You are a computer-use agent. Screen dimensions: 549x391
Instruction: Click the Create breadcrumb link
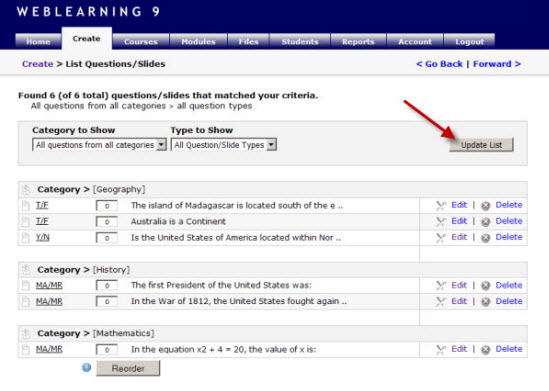37,64
